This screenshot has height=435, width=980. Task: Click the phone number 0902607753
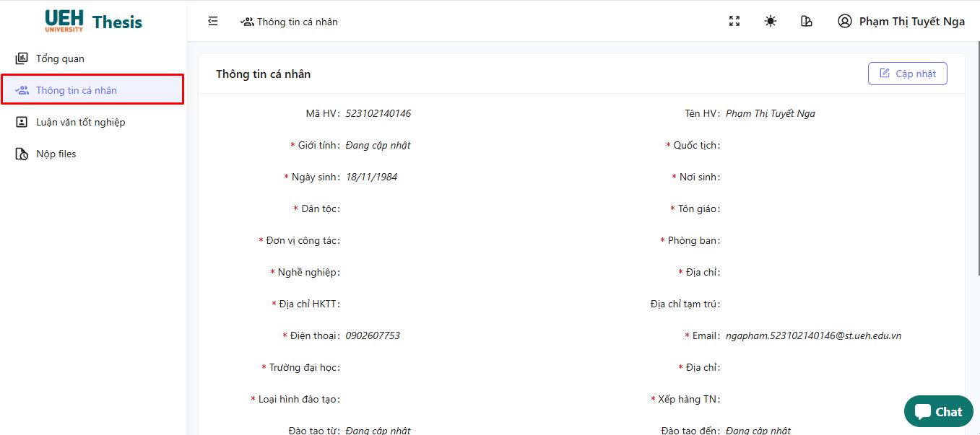click(x=373, y=336)
